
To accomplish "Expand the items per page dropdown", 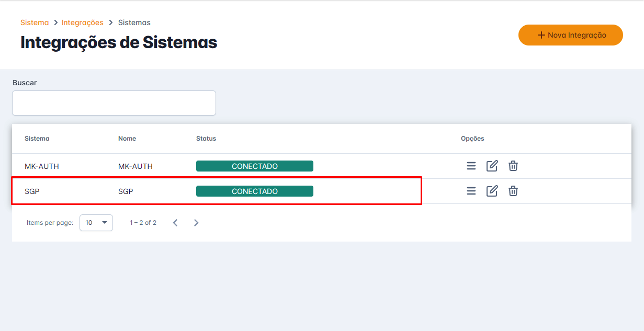I will coord(96,223).
